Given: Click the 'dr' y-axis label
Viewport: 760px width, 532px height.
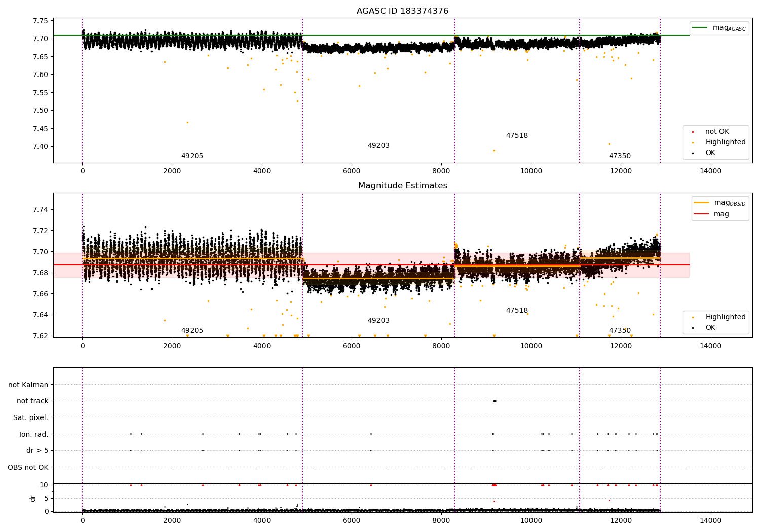Looking at the screenshot, I should pyautogui.click(x=32, y=498).
